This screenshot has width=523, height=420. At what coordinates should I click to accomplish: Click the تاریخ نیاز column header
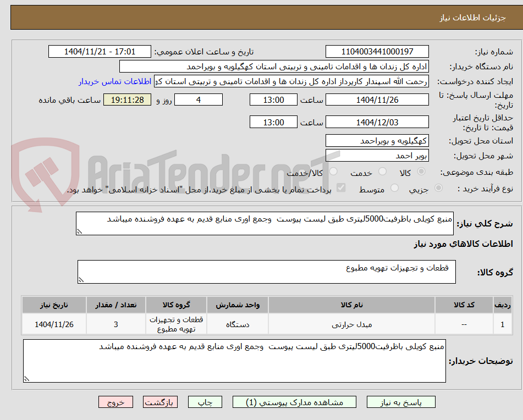(54, 305)
